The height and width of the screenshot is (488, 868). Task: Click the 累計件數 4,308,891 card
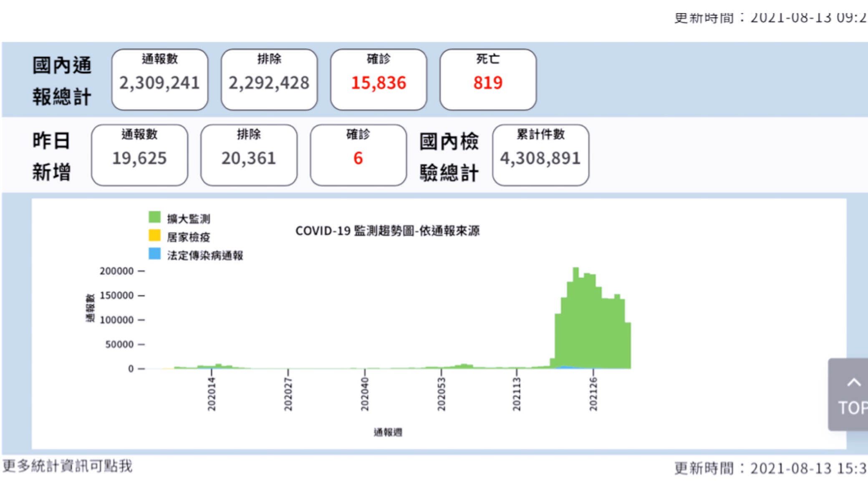coord(540,155)
